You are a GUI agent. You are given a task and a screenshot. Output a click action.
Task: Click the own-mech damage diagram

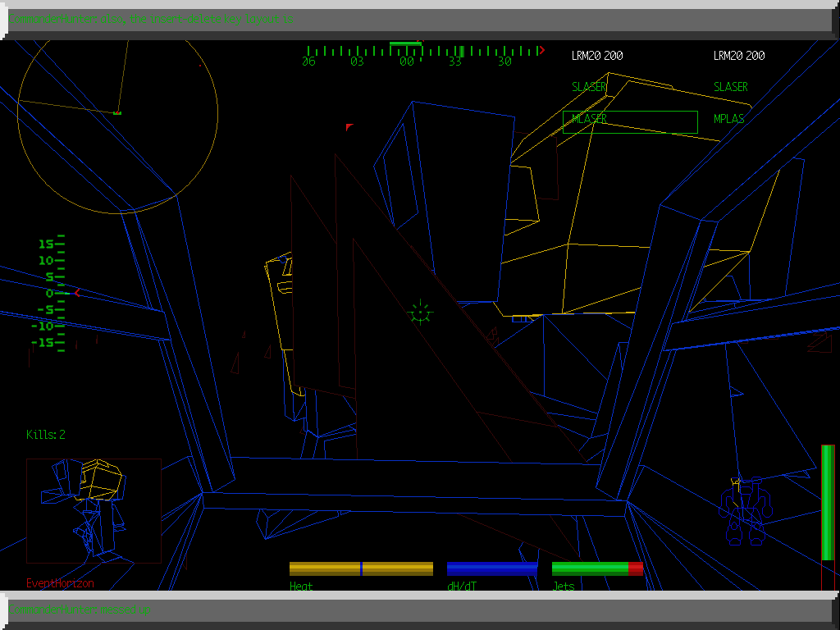pyautogui.click(x=743, y=513)
